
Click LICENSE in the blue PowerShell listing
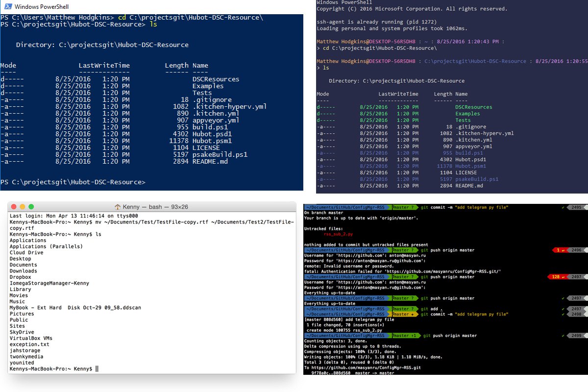coord(206,147)
